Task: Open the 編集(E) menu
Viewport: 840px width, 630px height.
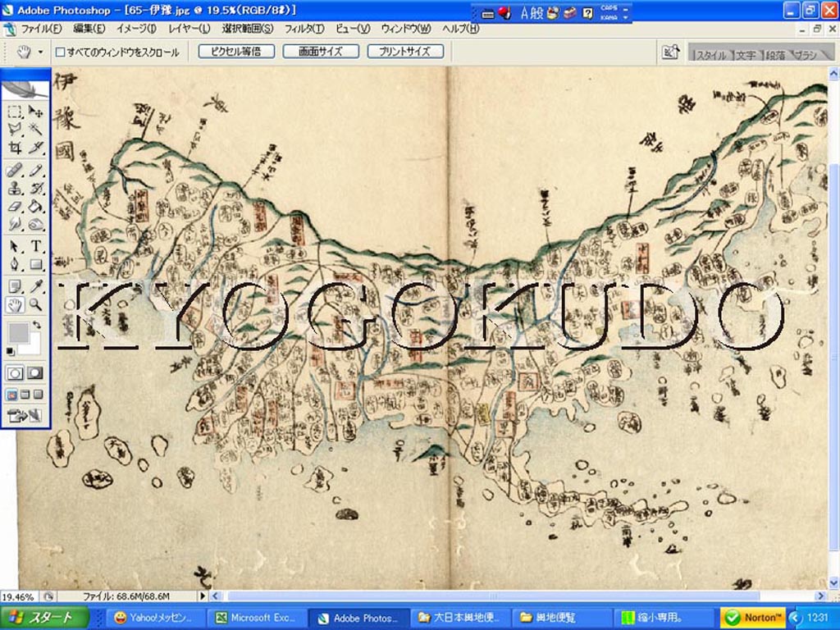Action: 89,29
